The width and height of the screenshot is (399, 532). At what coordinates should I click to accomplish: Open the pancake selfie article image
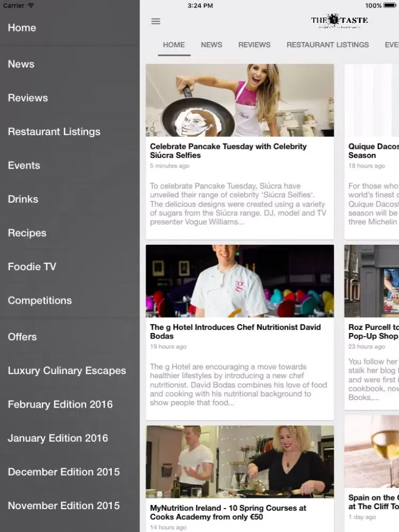point(240,101)
